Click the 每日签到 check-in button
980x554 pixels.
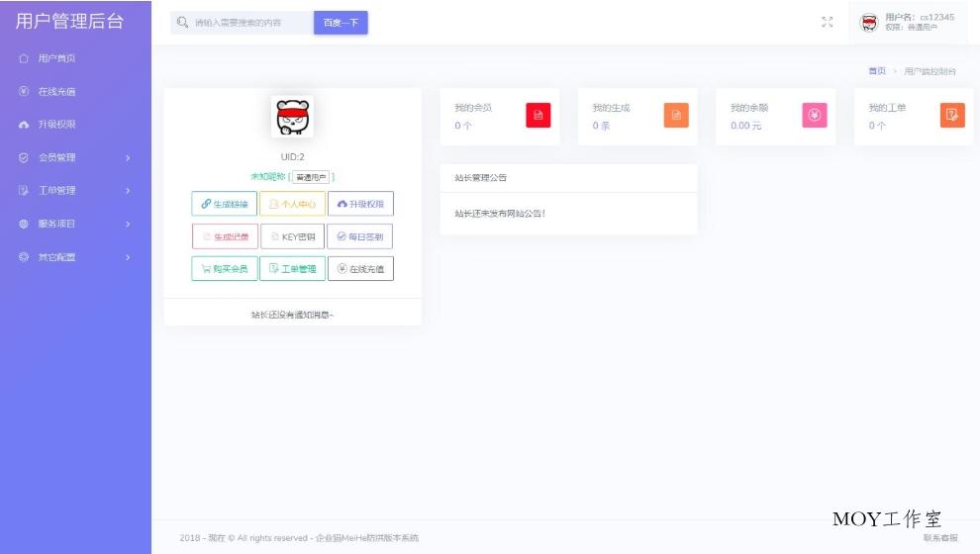click(360, 236)
